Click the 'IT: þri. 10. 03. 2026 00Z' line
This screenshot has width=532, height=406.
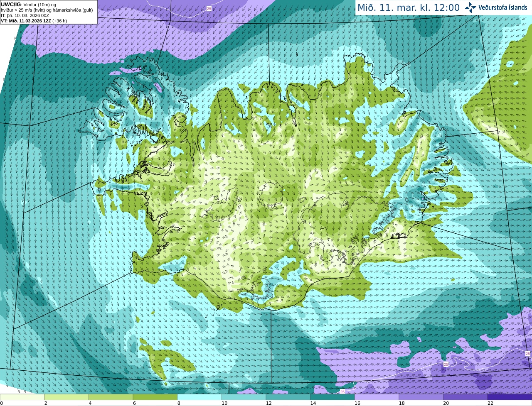coord(25,15)
